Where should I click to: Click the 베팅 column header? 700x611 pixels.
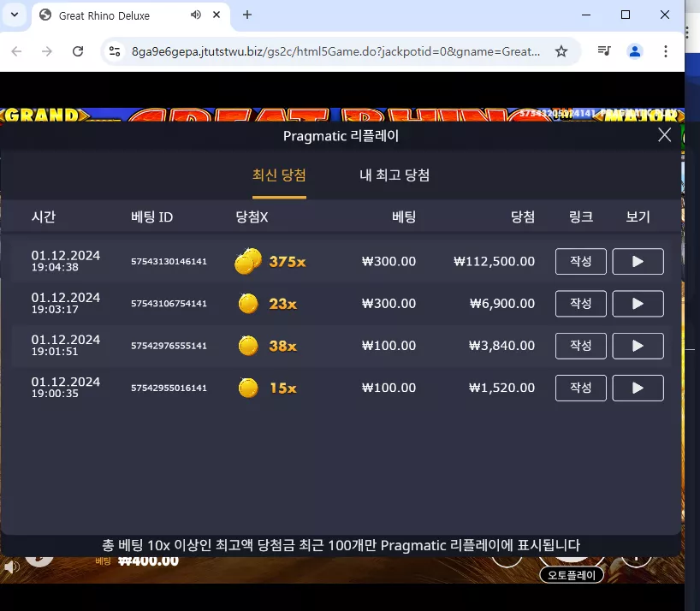pyautogui.click(x=404, y=217)
